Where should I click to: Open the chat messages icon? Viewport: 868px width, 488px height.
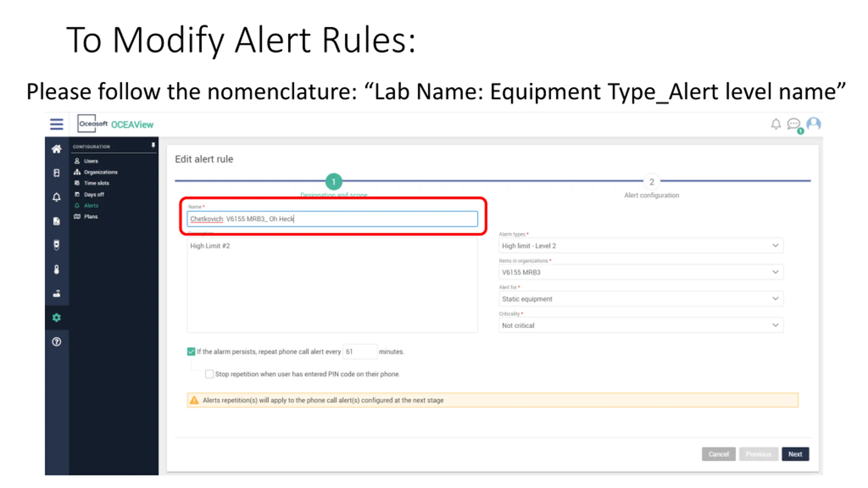(x=794, y=124)
